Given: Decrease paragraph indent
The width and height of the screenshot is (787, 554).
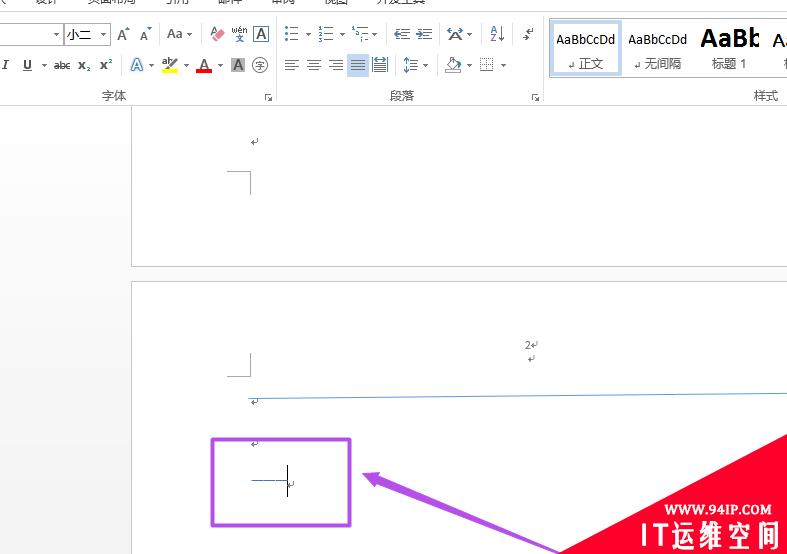Looking at the screenshot, I should 402,34.
